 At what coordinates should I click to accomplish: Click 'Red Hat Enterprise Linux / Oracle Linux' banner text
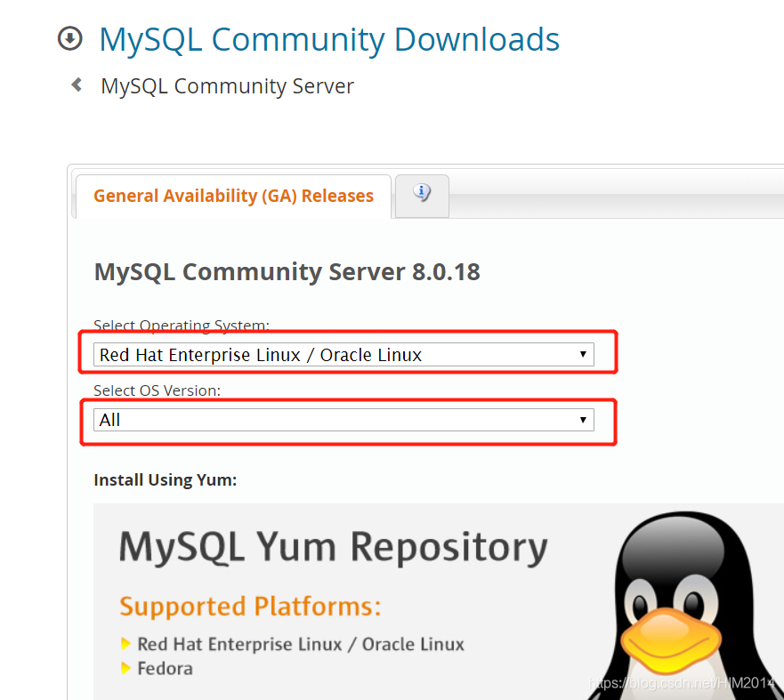301,645
